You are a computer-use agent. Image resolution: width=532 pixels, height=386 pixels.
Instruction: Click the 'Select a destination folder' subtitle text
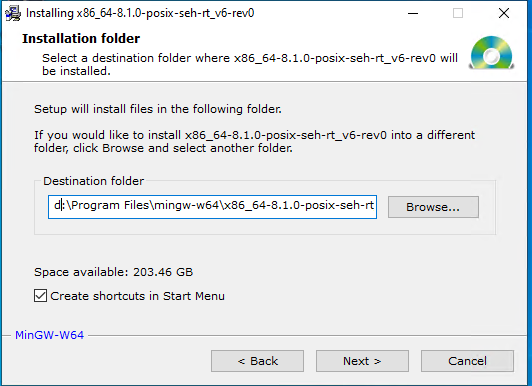(250, 64)
